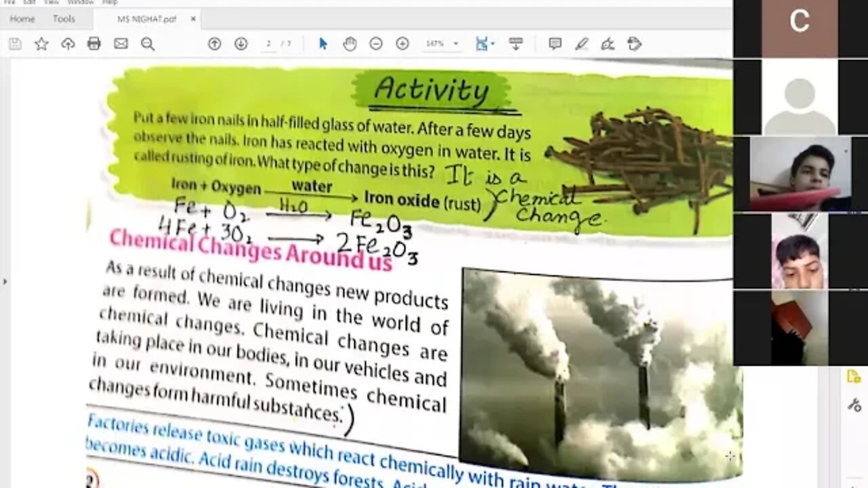
Task: Go to the next page arrow
Action: tap(241, 44)
